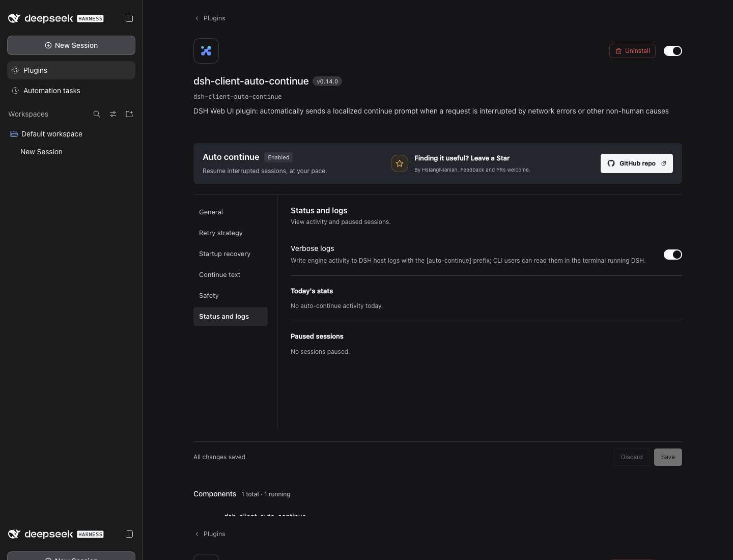
Task: Open Plugins in the sidebar
Action: tap(71, 70)
